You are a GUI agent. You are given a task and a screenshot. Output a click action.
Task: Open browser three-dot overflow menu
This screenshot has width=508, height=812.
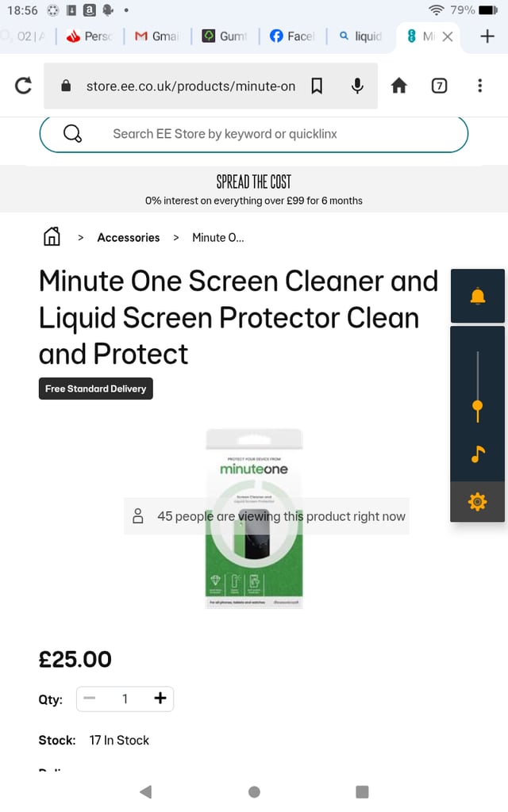tap(480, 86)
